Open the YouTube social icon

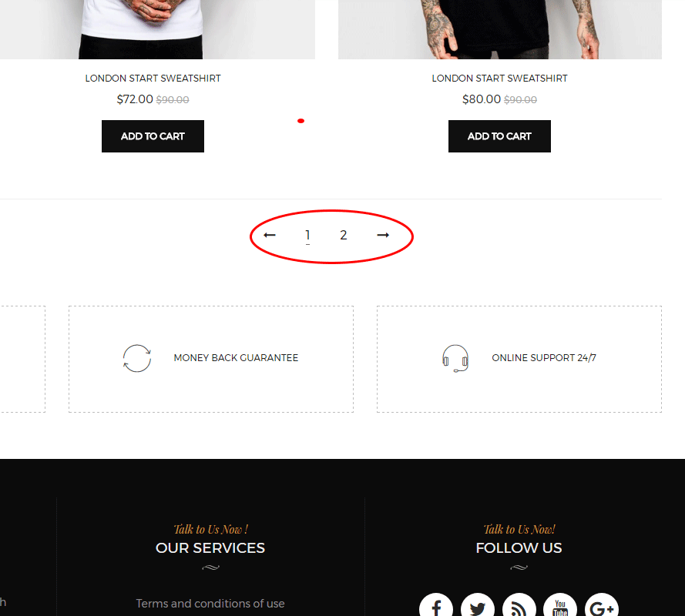[x=560, y=607]
